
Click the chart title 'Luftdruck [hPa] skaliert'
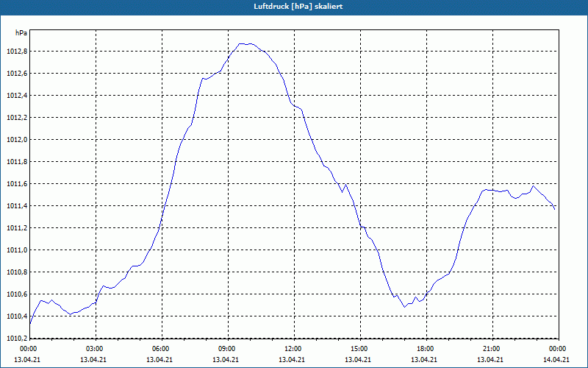click(x=298, y=7)
